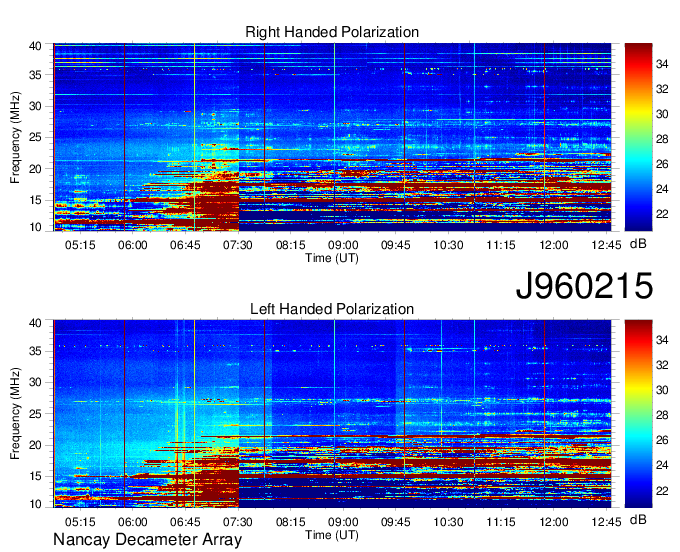The width and height of the screenshot is (680, 552).
Task: Click Frequency (MHz) axis label of Right Handed plot
Action: [x=15, y=137]
